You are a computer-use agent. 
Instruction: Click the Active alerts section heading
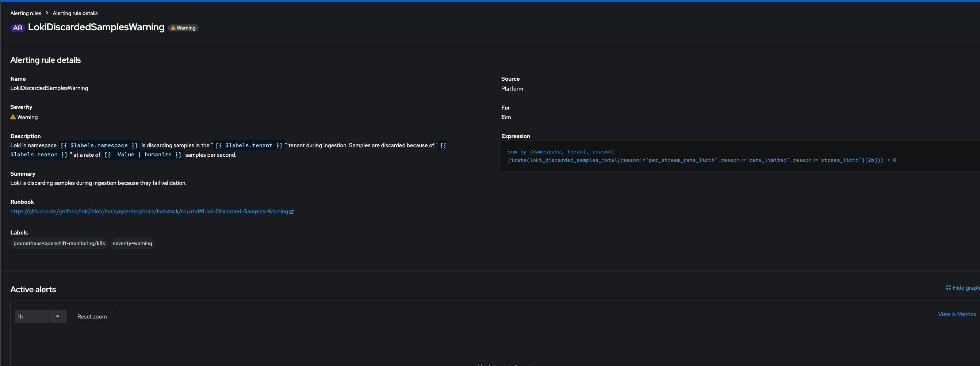[x=33, y=290]
